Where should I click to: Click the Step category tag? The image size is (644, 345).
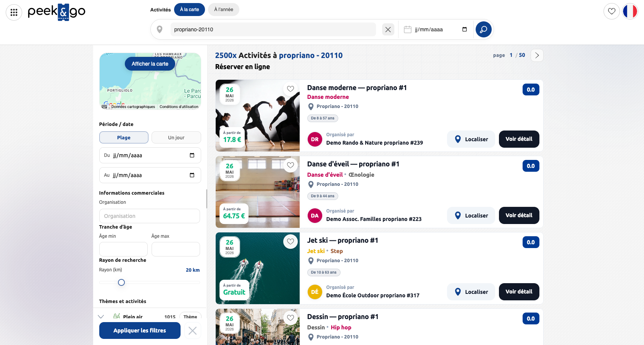(x=337, y=251)
